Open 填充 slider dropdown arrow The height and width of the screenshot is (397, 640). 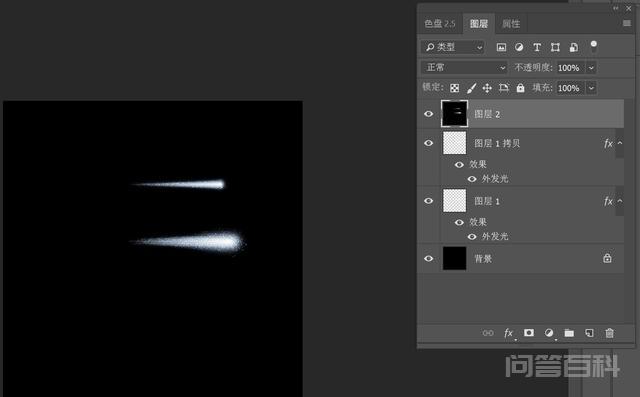pyautogui.click(x=591, y=88)
